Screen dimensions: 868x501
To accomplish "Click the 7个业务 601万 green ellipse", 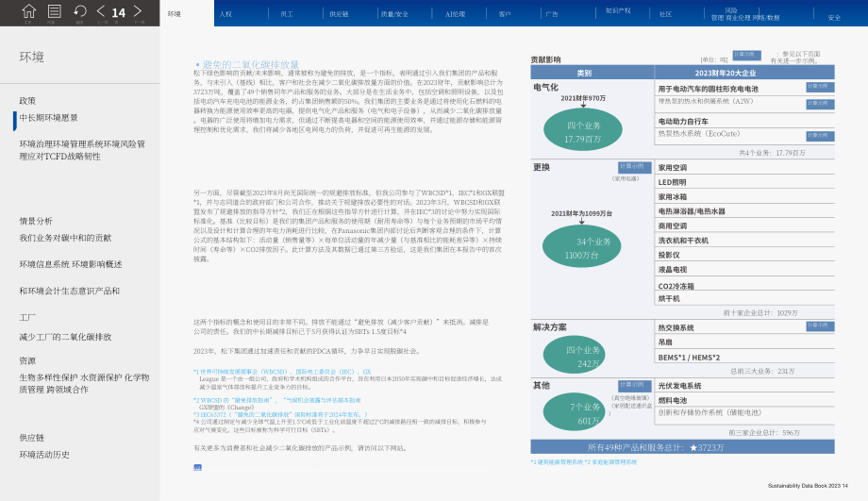I will point(575,412).
